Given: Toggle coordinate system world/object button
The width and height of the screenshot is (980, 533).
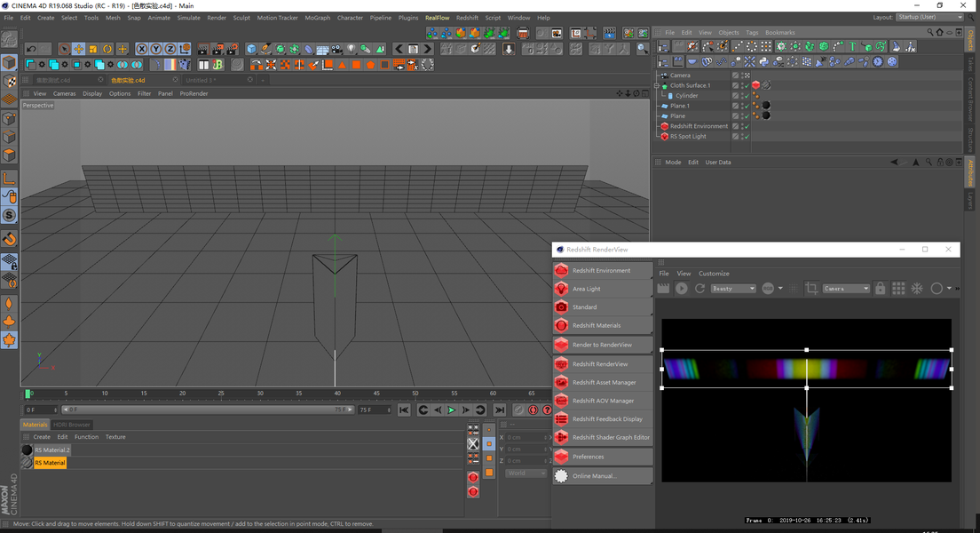Looking at the screenshot, I should [x=185, y=49].
